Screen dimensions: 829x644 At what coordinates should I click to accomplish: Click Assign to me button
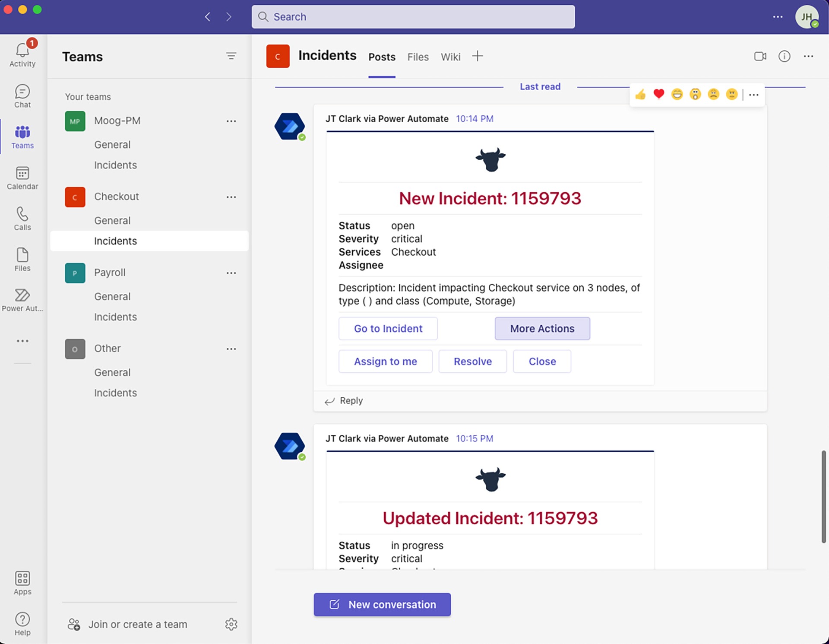pyautogui.click(x=386, y=362)
